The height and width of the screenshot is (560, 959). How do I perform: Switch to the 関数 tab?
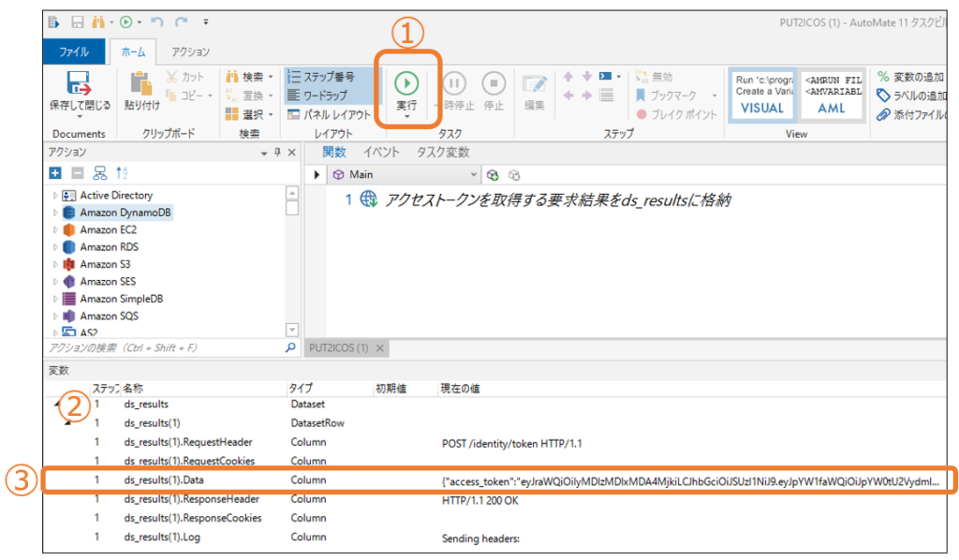334,153
